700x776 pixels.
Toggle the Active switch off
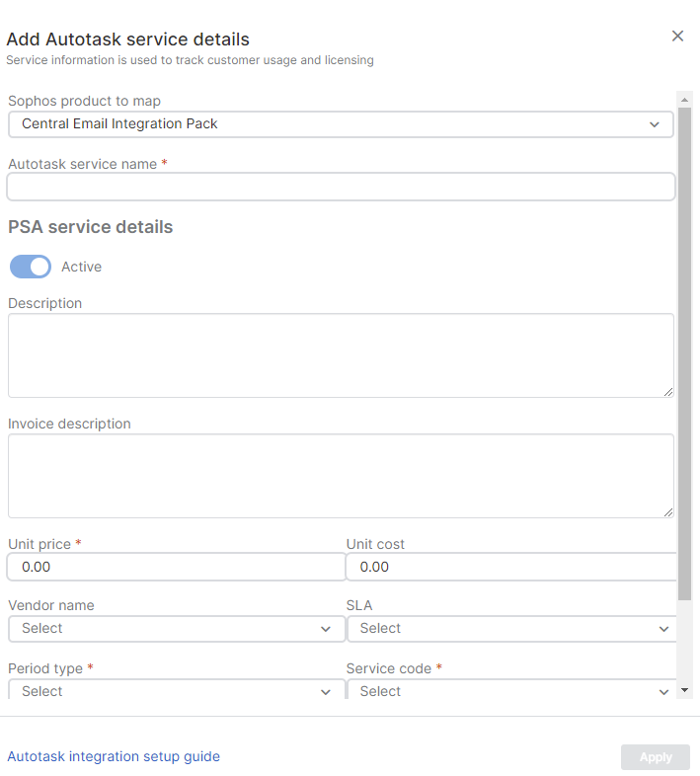coord(31,267)
